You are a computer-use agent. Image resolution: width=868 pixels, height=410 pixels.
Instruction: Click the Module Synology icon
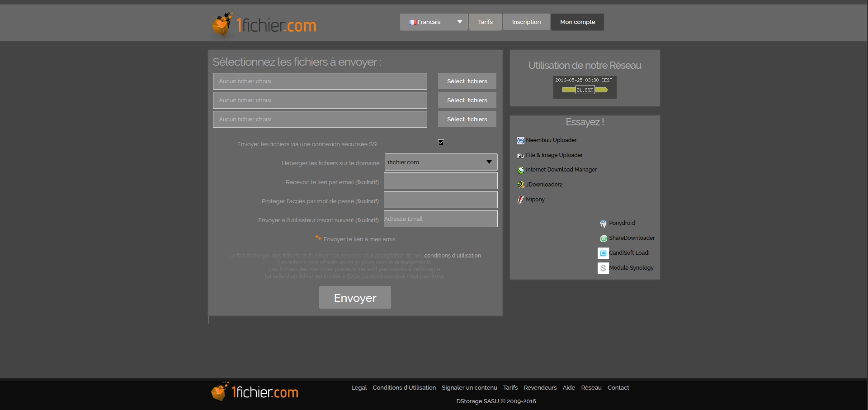pyautogui.click(x=603, y=268)
